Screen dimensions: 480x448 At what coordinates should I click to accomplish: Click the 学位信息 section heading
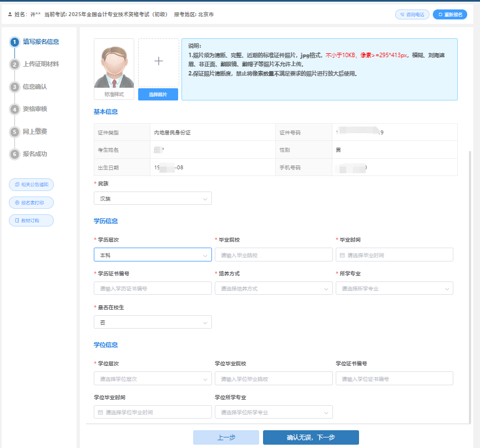(x=105, y=345)
